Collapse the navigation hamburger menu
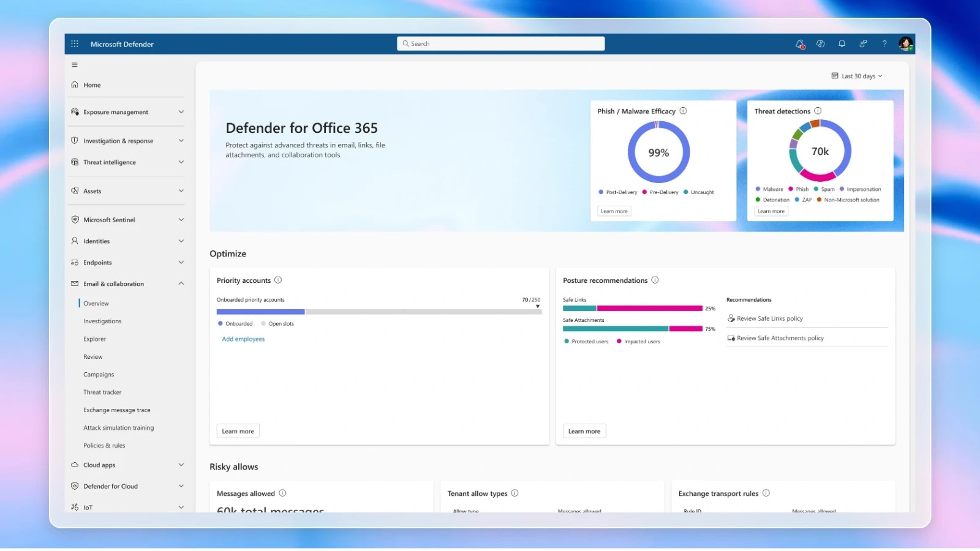Viewport: 980px width, 551px height. [75, 65]
